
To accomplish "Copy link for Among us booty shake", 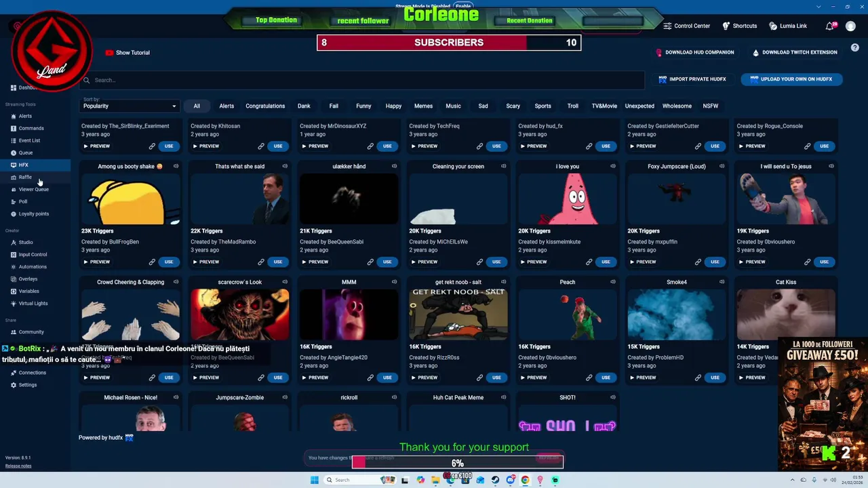I will tap(152, 262).
